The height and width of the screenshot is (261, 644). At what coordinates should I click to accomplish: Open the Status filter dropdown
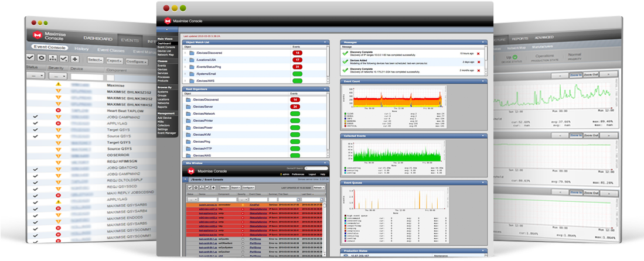pos(36,76)
